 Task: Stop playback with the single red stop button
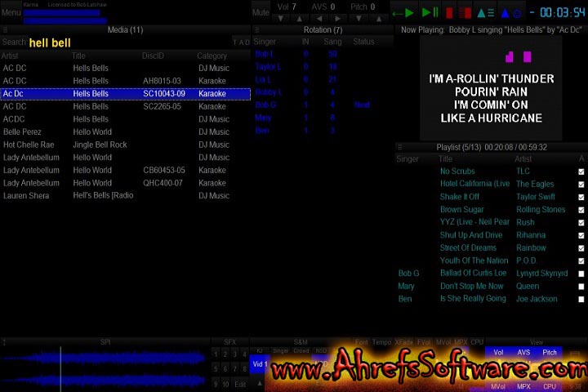(x=449, y=13)
